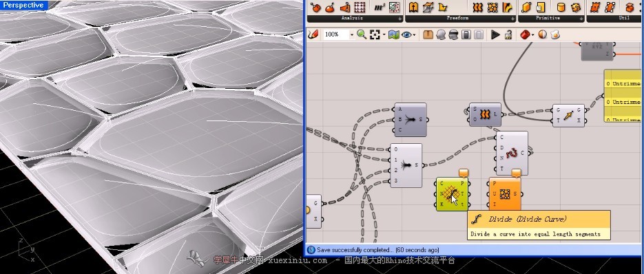Image resolution: width=644 pixels, height=274 pixels.
Task: Click the orange curved arrow Freeform icon
Action: click(508, 7)
